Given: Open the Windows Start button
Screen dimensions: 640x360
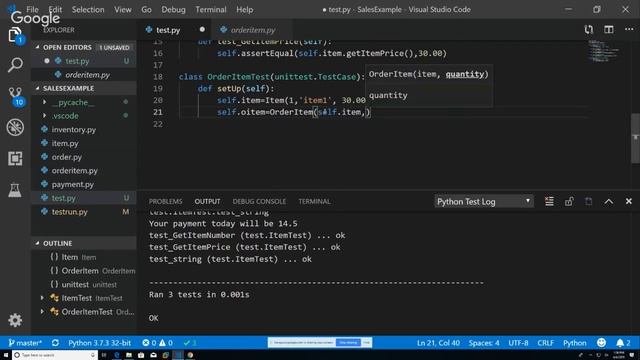Looking at the screenshot, I should (6, 355).
